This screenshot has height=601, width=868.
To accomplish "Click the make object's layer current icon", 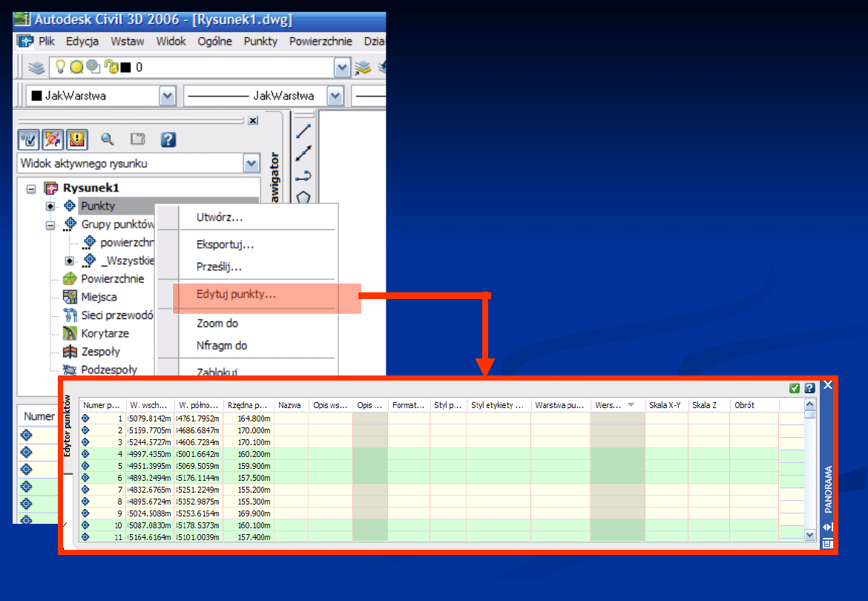I will click(x=363, y=68).
